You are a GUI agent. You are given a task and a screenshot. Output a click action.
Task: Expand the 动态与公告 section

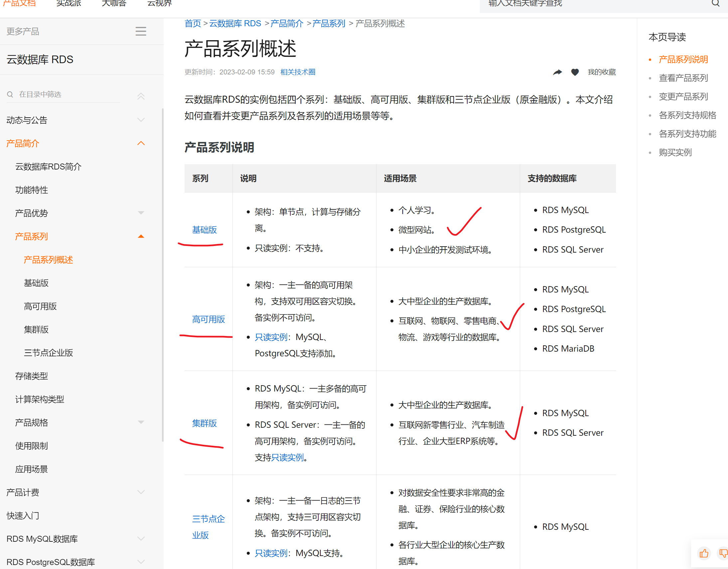141,120
